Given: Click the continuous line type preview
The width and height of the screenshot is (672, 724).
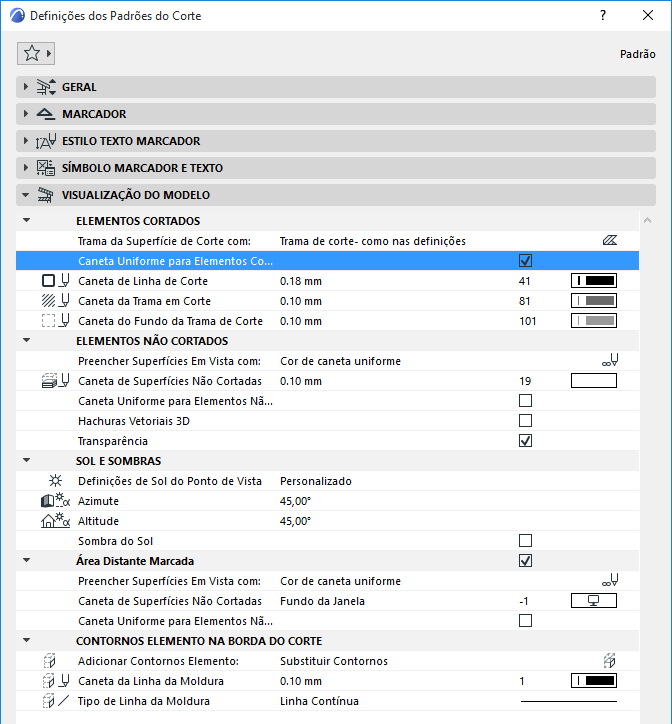Looking at the screenshot, I should [x=569, y=701].
